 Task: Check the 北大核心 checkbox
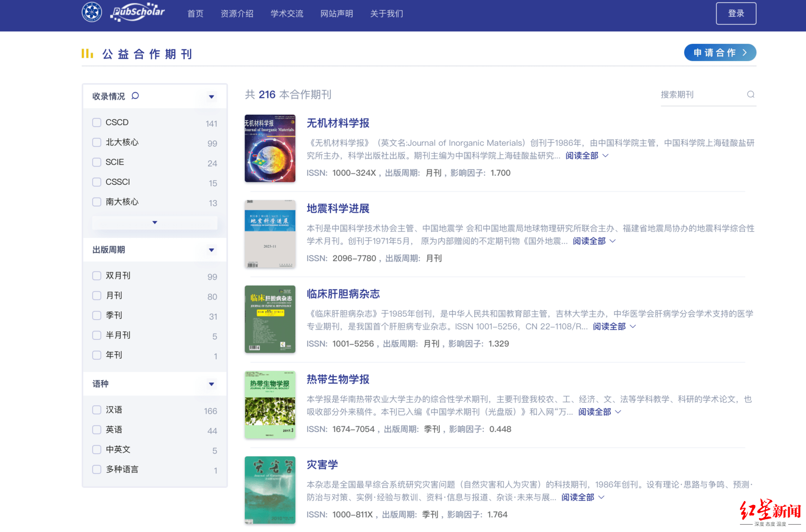click(x=97, y=142)
